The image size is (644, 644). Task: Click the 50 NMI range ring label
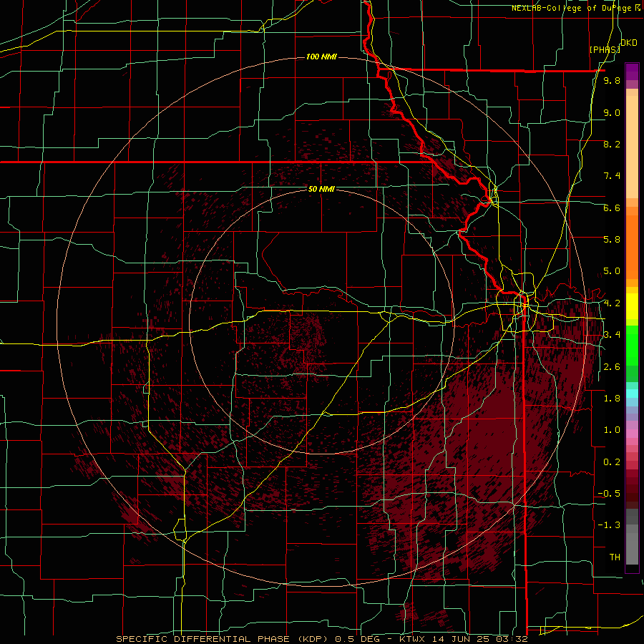[x=321, y=189]
